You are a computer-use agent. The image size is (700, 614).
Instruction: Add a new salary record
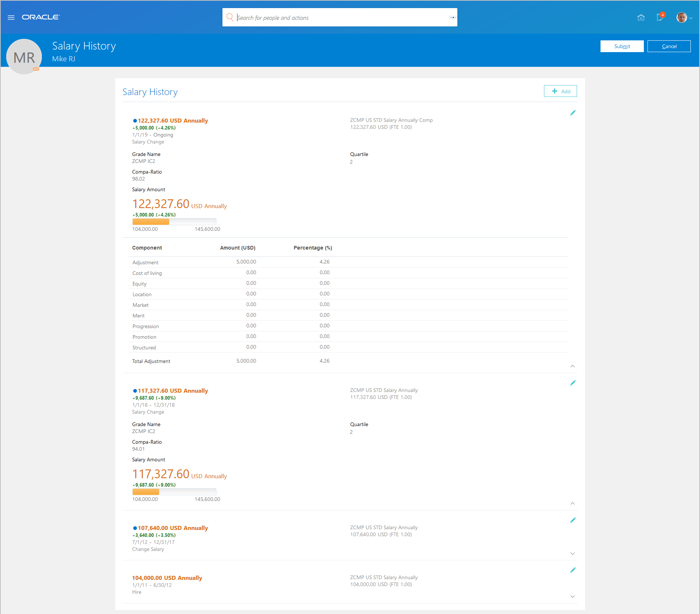click(561, 91)
